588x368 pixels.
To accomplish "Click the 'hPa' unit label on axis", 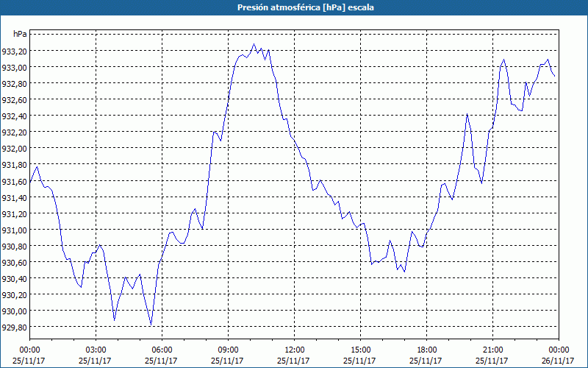I will coord(20,34).
